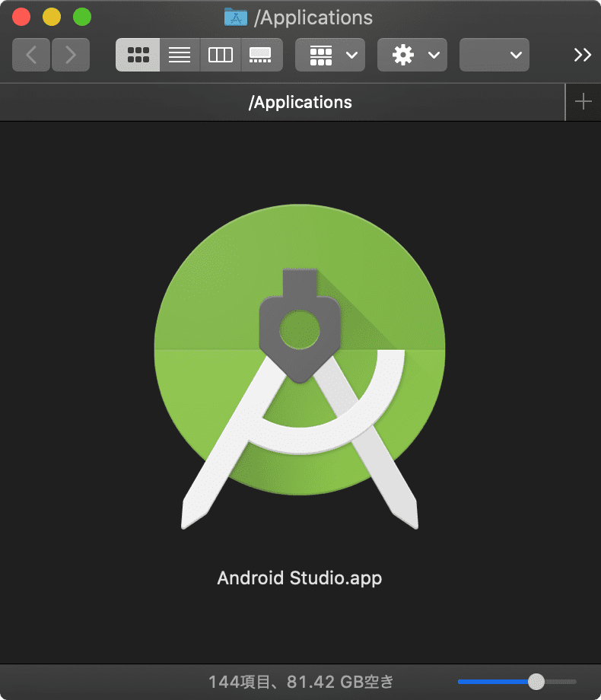This screenshot has height=700, width=601.
Task: Switch to list view
Action: click(x=180, y=55)
